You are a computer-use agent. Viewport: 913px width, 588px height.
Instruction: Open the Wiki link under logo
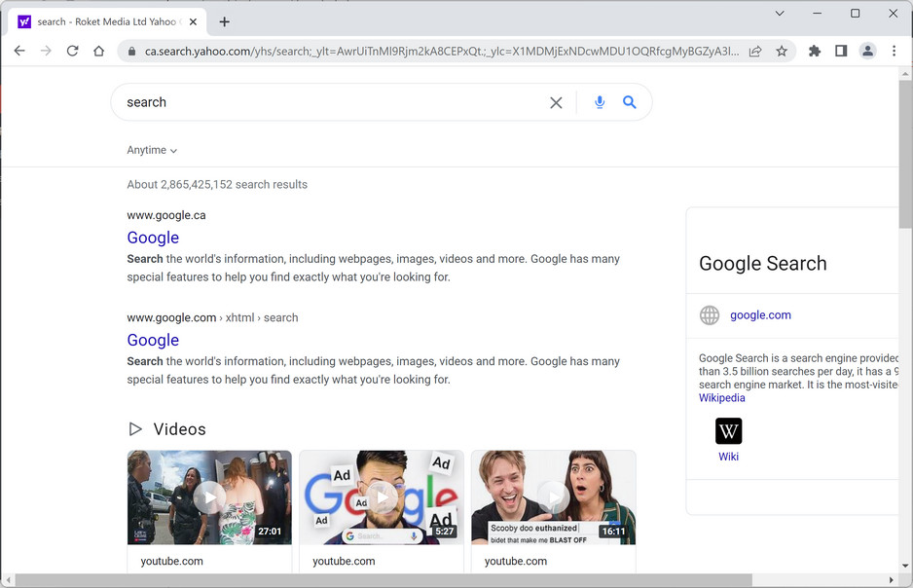(x=728, y=457)
